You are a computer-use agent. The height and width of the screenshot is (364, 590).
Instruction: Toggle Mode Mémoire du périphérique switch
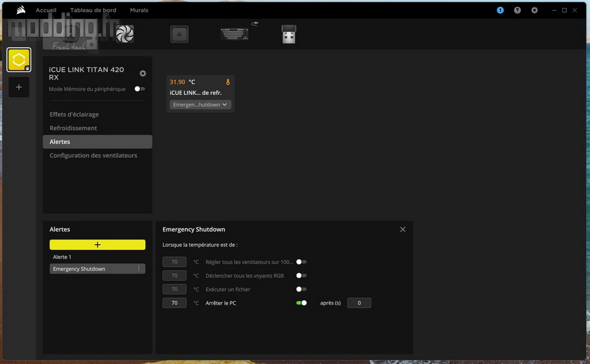pos(139,89)
